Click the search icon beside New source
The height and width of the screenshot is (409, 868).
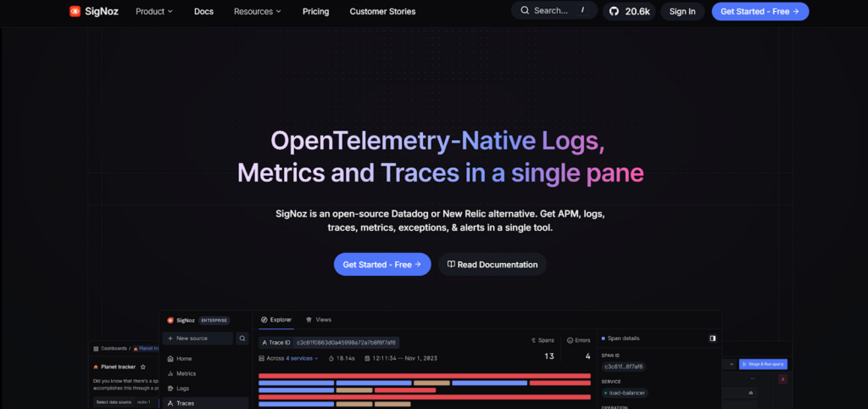(x=242, y=339)
